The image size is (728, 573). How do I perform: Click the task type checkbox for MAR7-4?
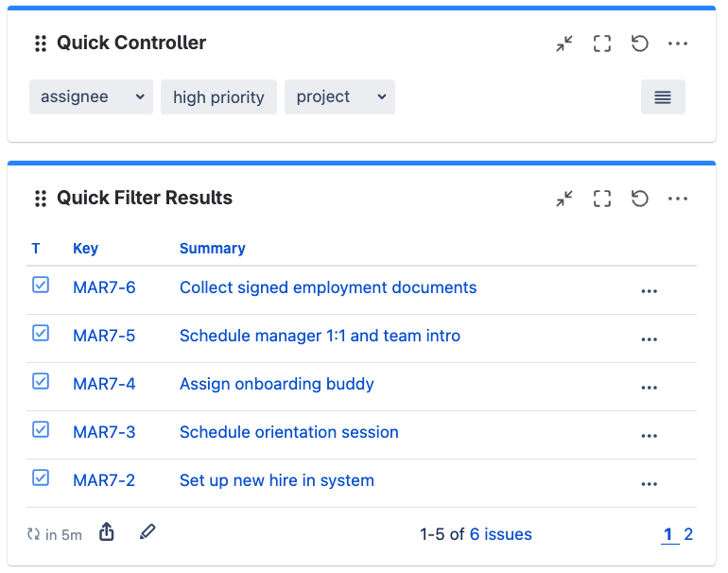coord(41,381)
